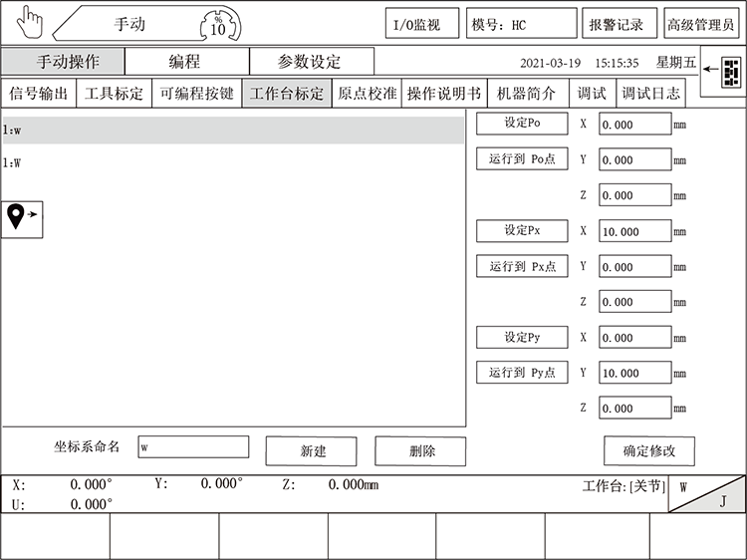Open the 原点校准 sub-tab
Viewport: 747px width, 560px height.
pos(367,94)
